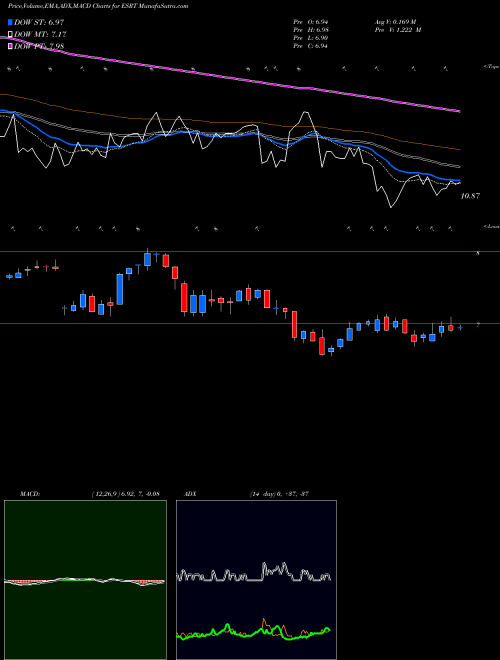Click the magenta DOW PT legend swatch
This screenshot has width=500, height=660.
click(x=10, y=47)
